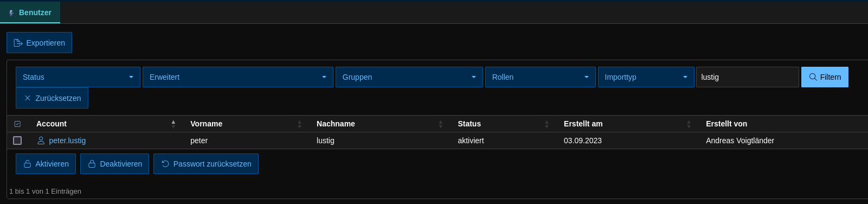Click the search field containing lustig

click(x=748, y=77)
